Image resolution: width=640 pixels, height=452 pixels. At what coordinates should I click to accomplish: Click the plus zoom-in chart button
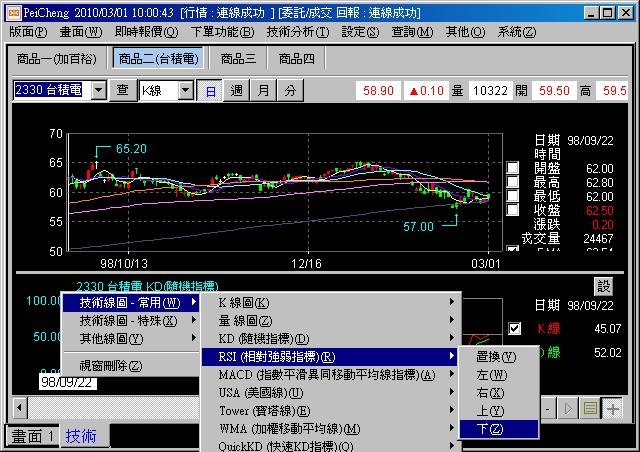pos(612,409)
